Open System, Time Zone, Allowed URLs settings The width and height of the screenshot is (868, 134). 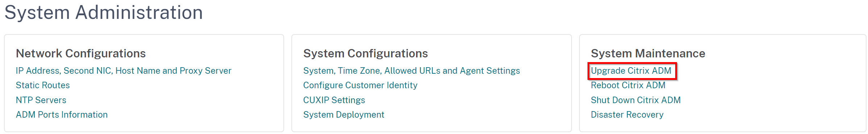tap(411, 71)
